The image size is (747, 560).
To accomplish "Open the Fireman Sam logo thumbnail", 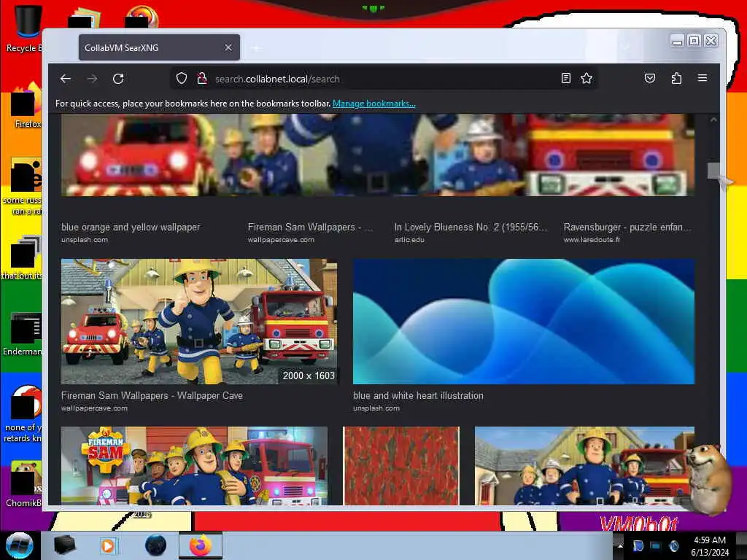I will (194, 466).
